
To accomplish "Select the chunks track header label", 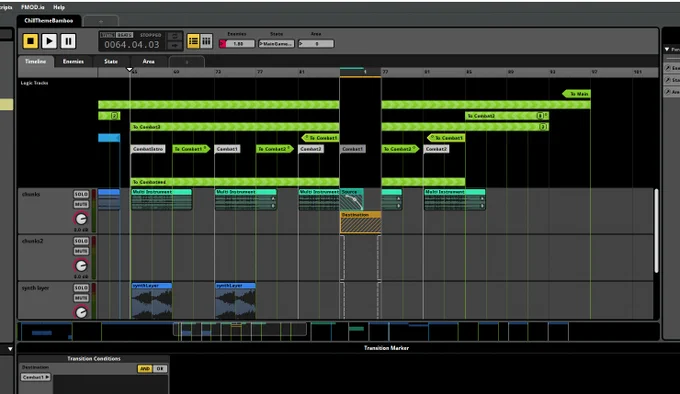I will pyautogui.click(x=31, y=194).
